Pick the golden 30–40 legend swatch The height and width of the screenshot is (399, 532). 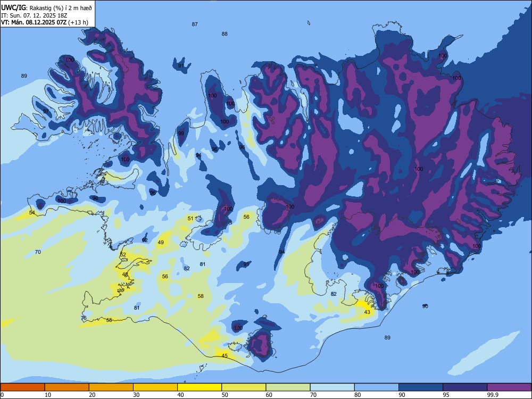click(x=155, y=387)
